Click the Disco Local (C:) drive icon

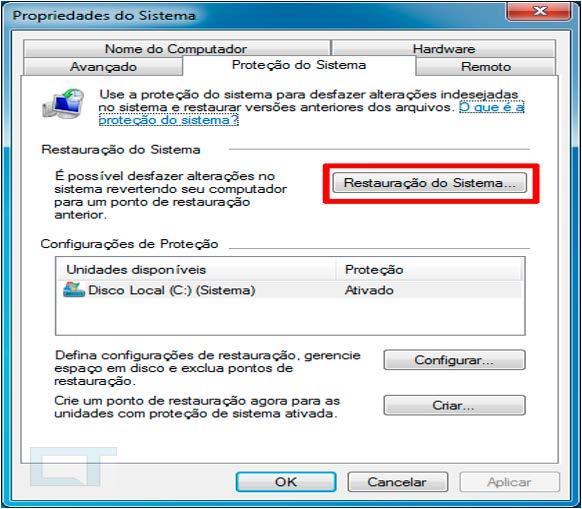click(73, 290)
